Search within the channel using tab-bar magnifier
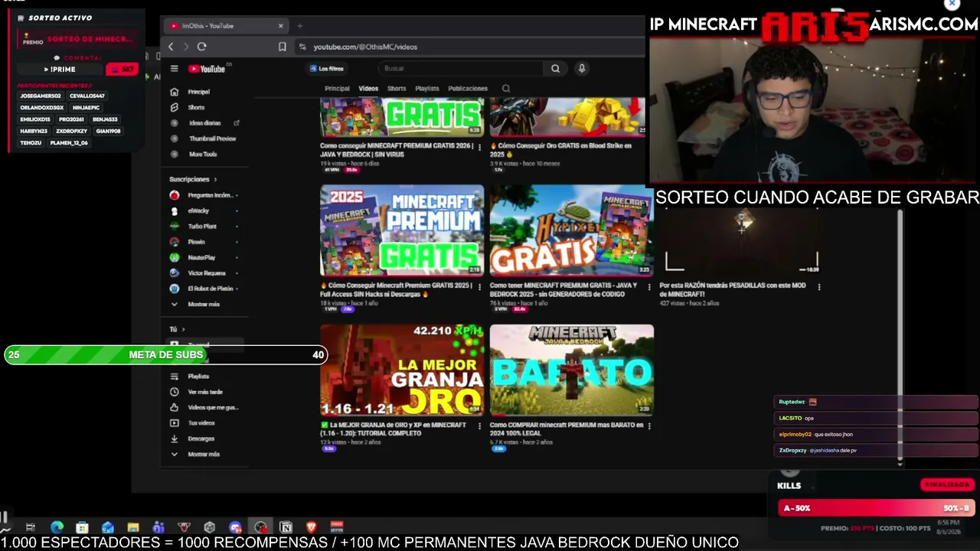The width and height of the screenshot is (980, 551). point(506,89)
